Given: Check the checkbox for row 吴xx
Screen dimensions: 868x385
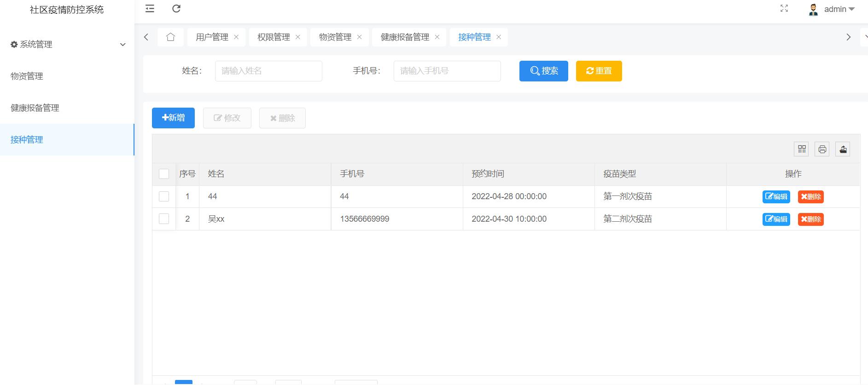Looking at the screenshot, I should 164,219.
